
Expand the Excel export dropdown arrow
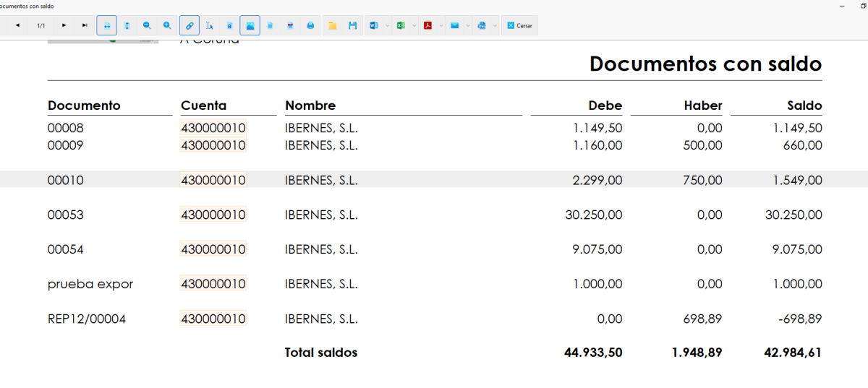tap(414, 25)
